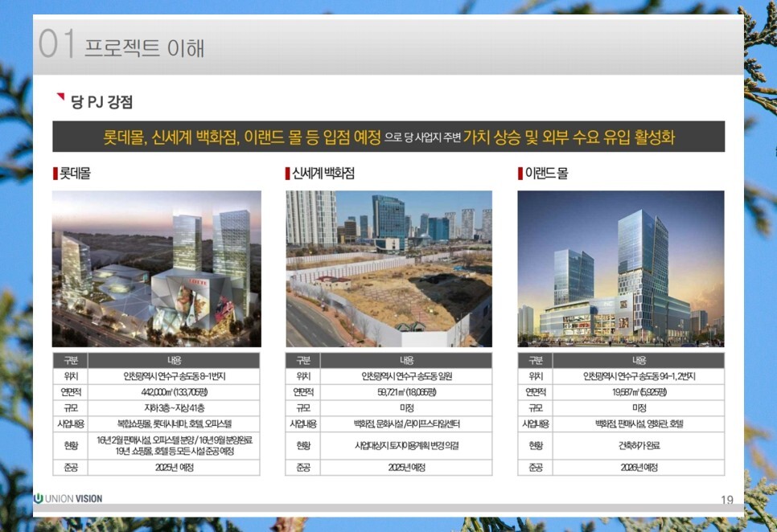Viewport: 777px width, 532px height.
Task: Click '위치' label in the 롯데몰 table
Action: (70, 376)
